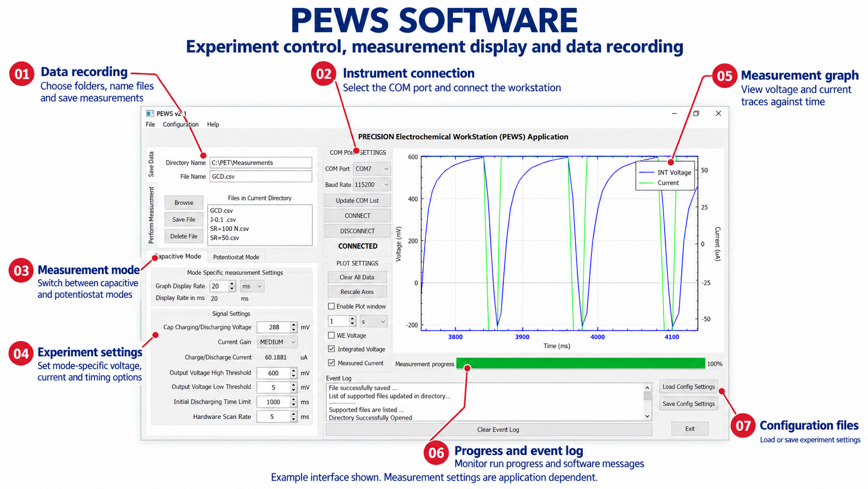
Task: Click the Cap Charging/Discharging Voltage stepper
Action: click(x=277, y=327)
